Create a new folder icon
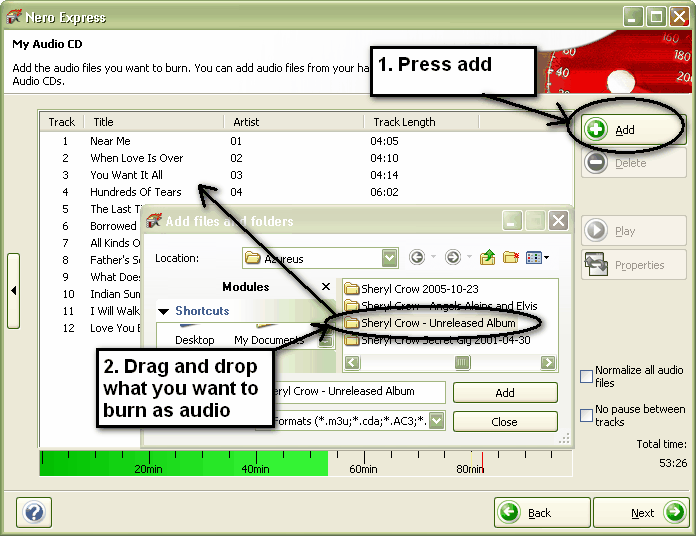Image resolution: width=696 pixels, height=536 pixels. (x=511, y=257)
